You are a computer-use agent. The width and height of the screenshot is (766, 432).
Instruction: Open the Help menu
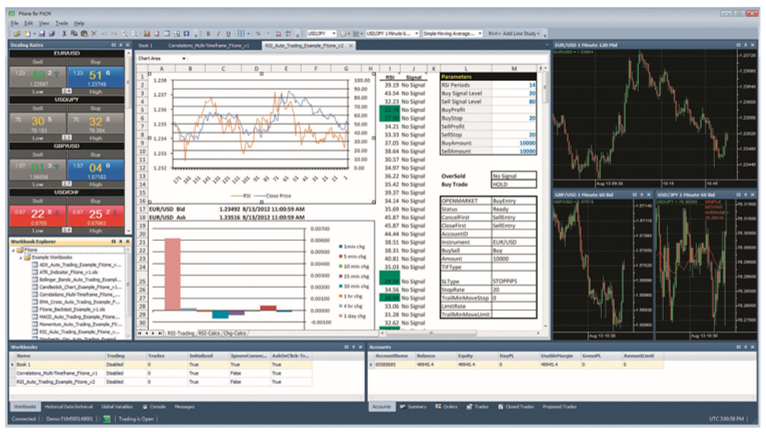pos(79,23)
